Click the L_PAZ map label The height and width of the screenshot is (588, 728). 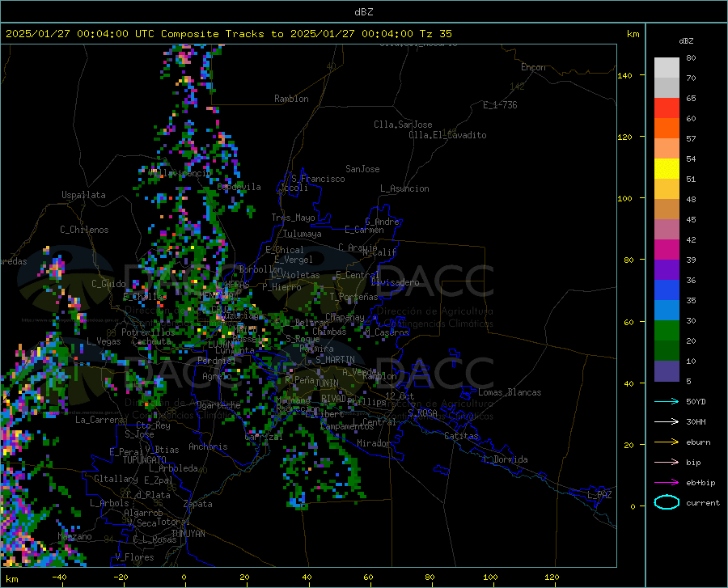point(599,495)
